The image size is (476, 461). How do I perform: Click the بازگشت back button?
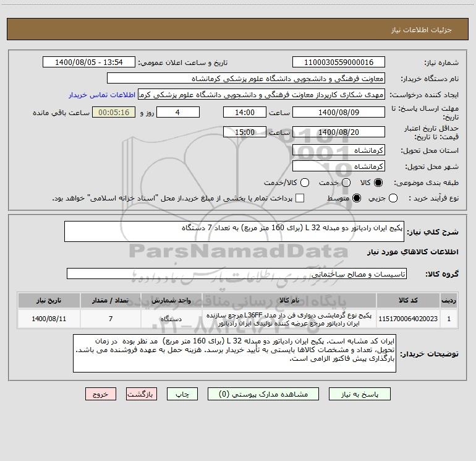(x=142, y=394)
